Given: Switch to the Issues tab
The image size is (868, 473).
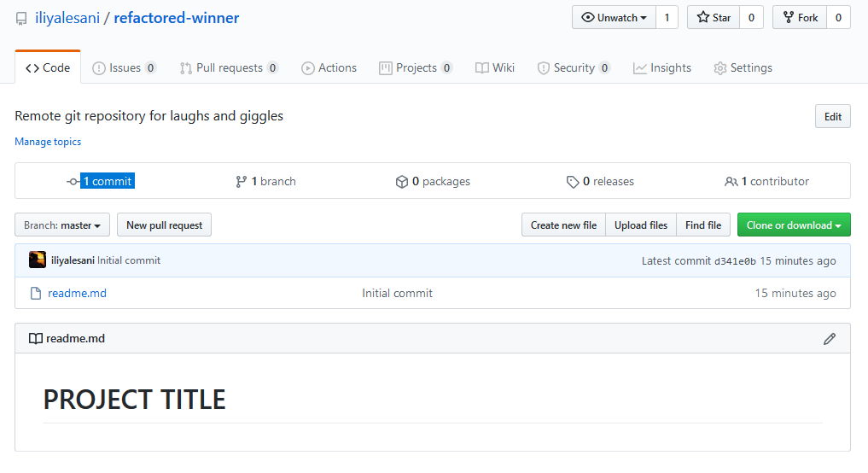Looking at the screenshot, I should [124, 67].
